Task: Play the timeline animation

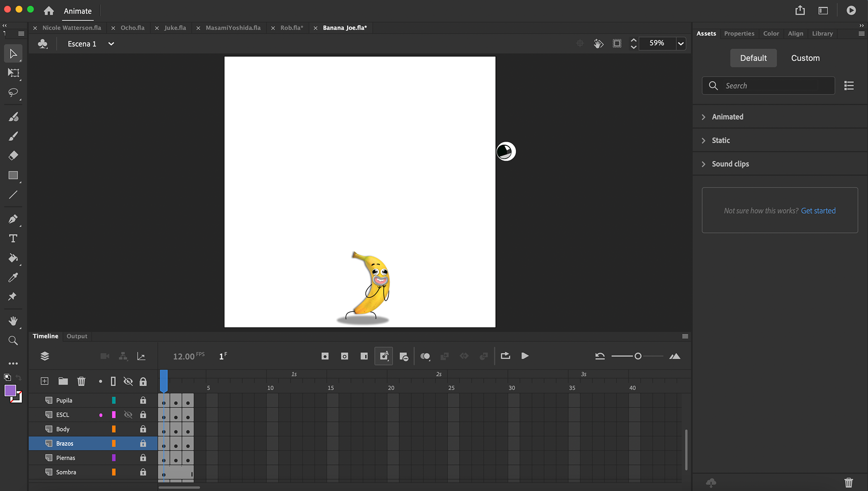Action: (x=525, y=356)
